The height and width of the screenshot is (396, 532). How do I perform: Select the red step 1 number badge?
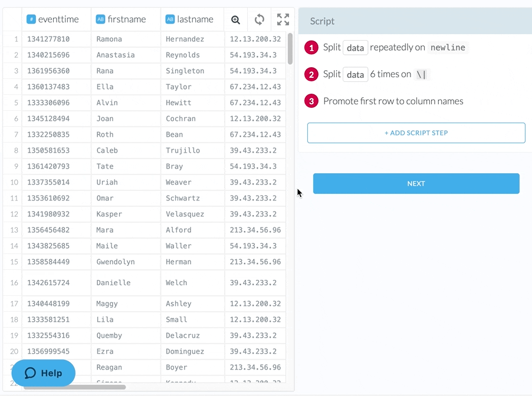(x=311, y=48)
